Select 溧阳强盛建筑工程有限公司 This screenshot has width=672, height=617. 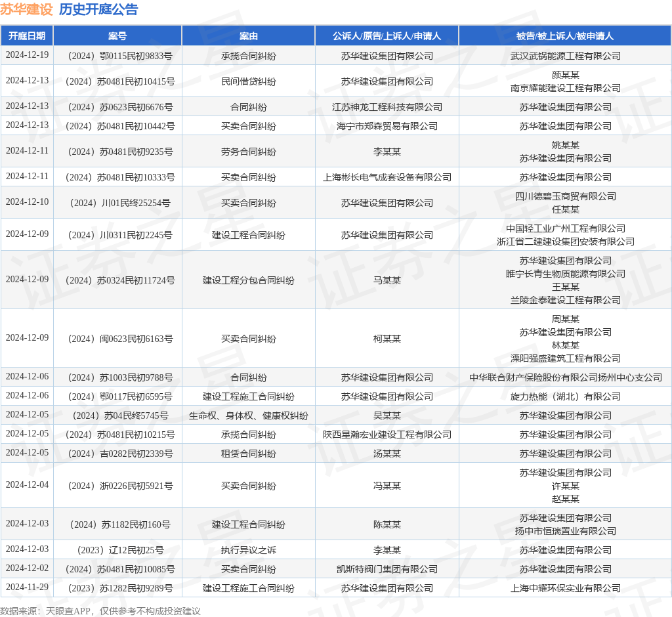pos(566,358)
